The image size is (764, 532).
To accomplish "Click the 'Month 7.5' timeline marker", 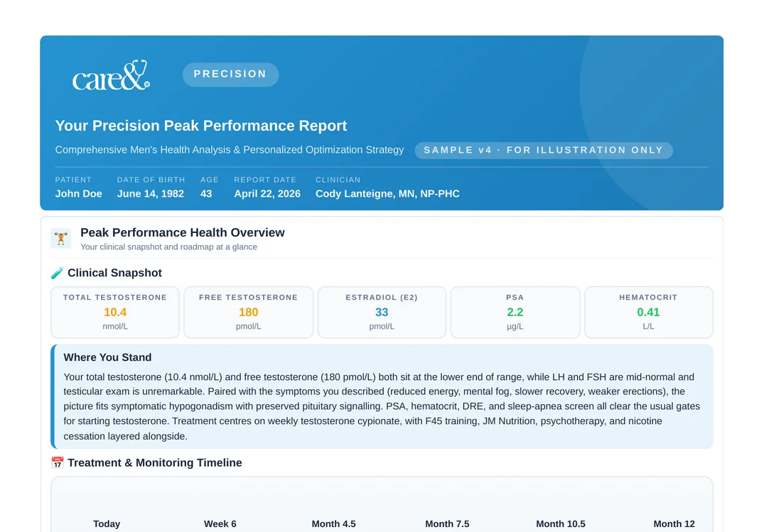I will coord(447,523).
